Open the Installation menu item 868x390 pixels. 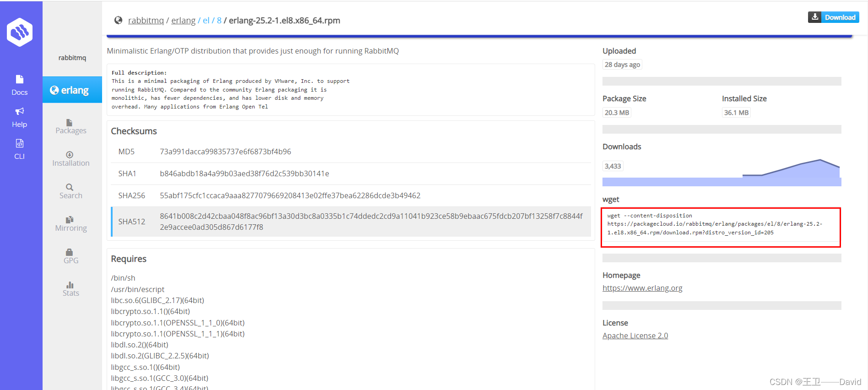click(71, 159)
